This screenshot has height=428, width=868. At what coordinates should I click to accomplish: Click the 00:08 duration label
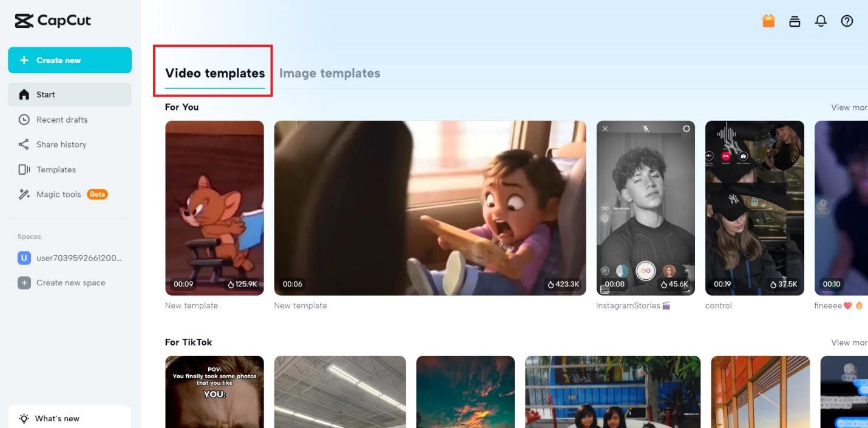click(614, 284)
